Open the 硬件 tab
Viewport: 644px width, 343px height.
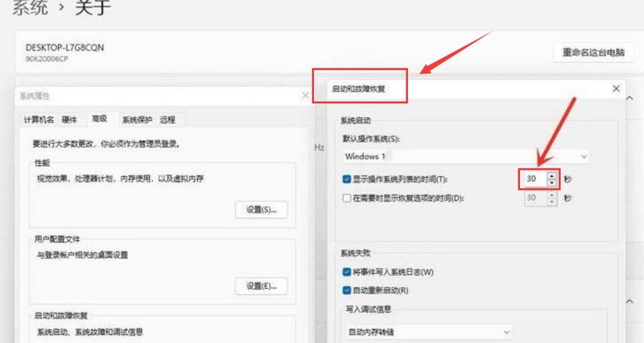pos(70,120)
